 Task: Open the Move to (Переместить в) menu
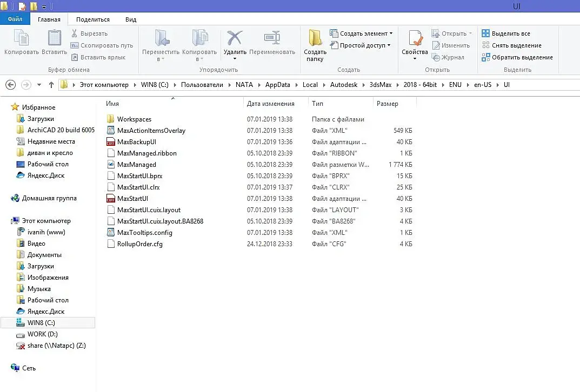(x=161, y=46)
